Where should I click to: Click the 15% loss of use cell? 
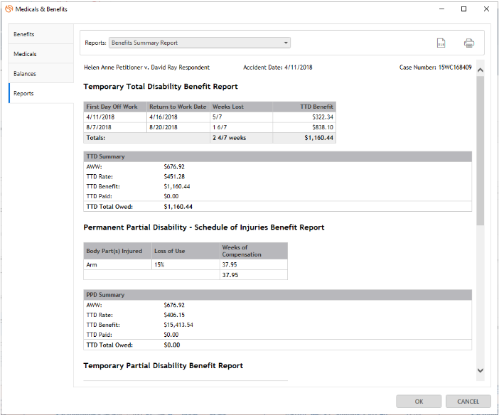[186, 265]
